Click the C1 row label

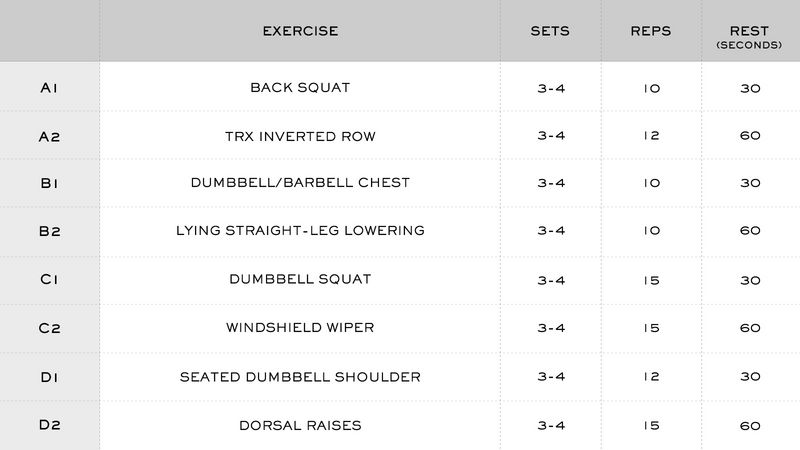pyautogui.click(x=49, y=280)
